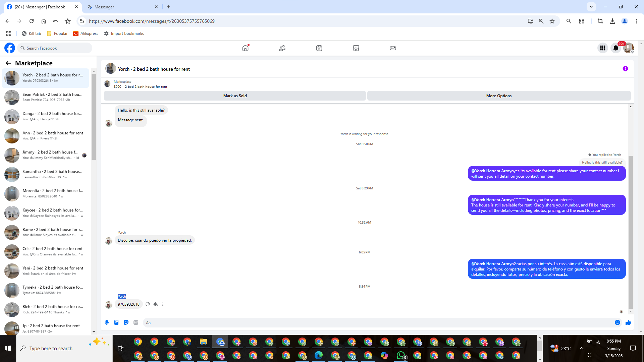644x362 pixels.
Task: Open Rame's house rental conversation
Action: (46, 232)
